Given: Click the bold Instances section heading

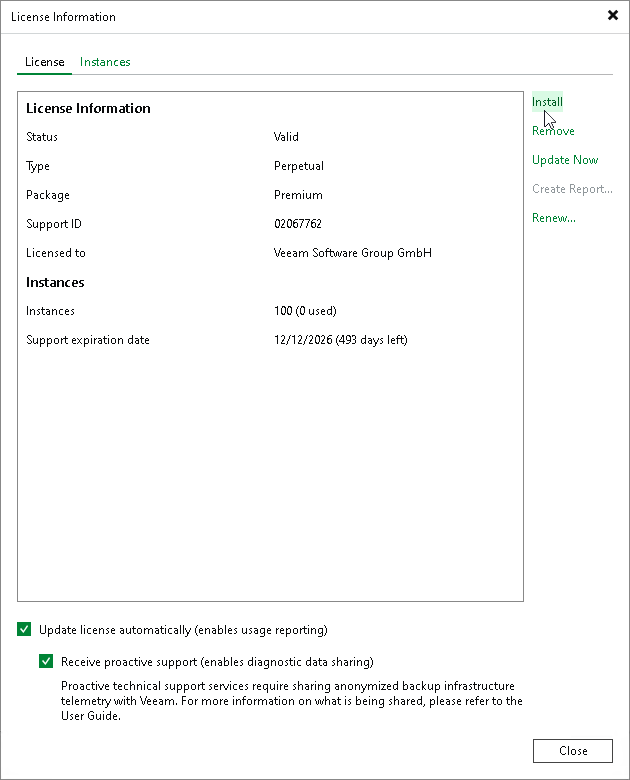Looking at the screenshot, I should click(x=55, y=283).
